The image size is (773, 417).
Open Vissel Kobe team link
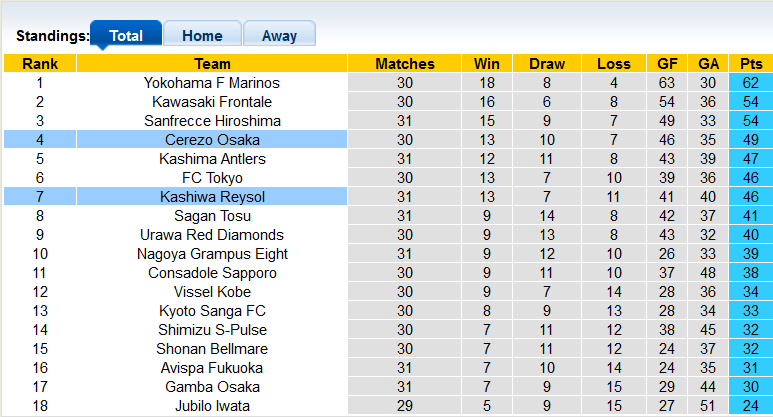pyautogui.click(x=212, y=292)
